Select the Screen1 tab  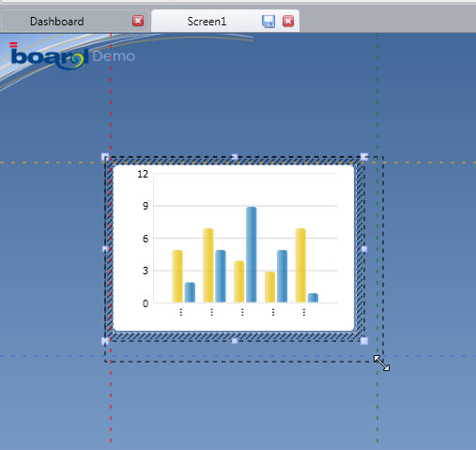[207, 22]
